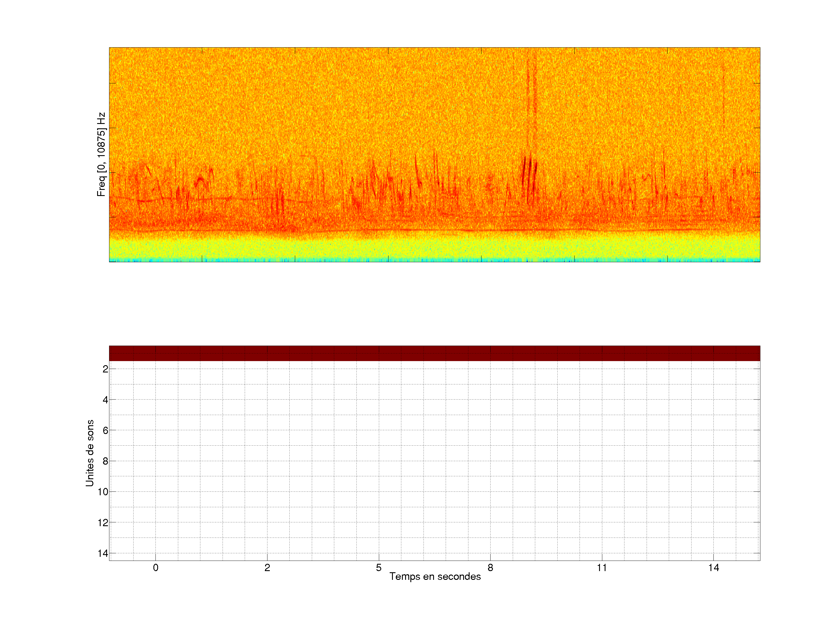Viewport: 840px width, 630px height.
Task: Click the x-axis tick label '2'
Action: tap(267, 568)
